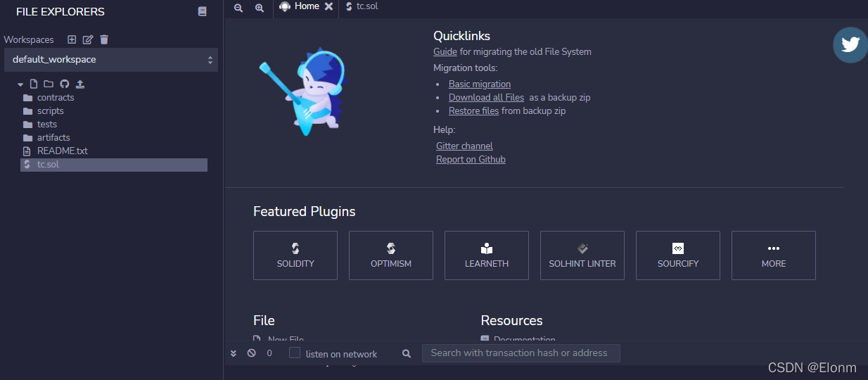Open the File Explorers documentation book icon
Screen dimensions: 868x380
[203, 12]
